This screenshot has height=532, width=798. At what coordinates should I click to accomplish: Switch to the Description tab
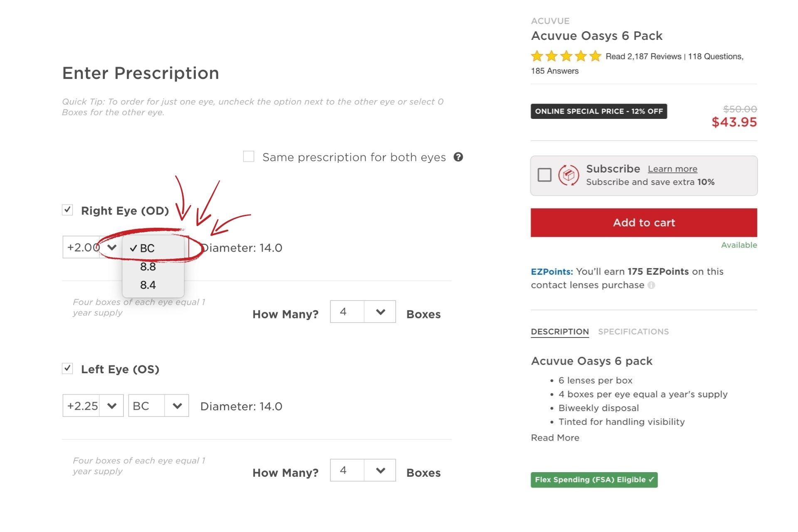(559, 332)
